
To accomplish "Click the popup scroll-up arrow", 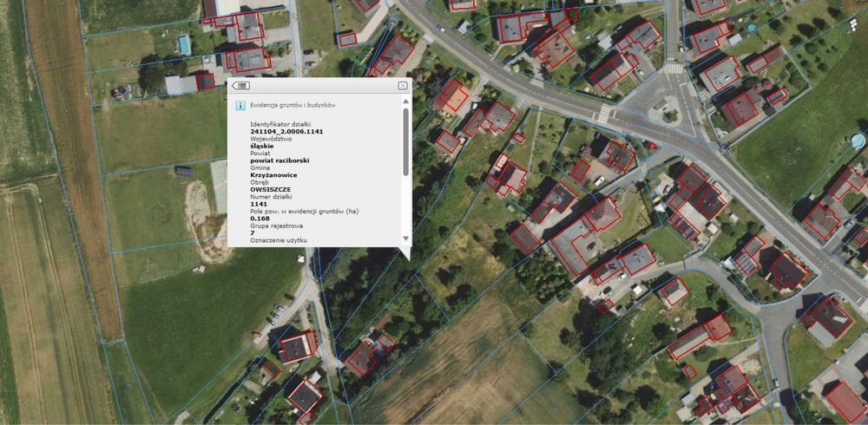I will point(405,101).
